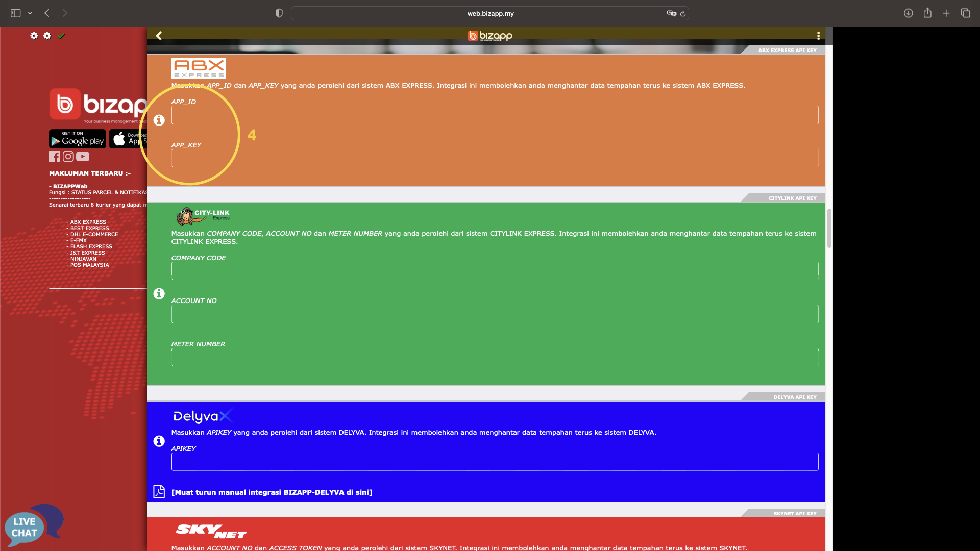Expand the sidebar dropdown chevron in Safari
980x551 pixels.
coord(30,13)
